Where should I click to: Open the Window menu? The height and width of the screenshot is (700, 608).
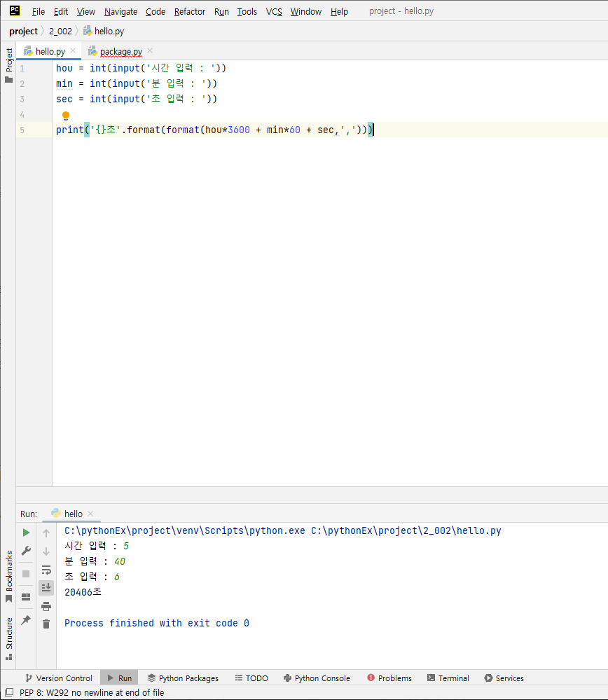coord(306,12)
